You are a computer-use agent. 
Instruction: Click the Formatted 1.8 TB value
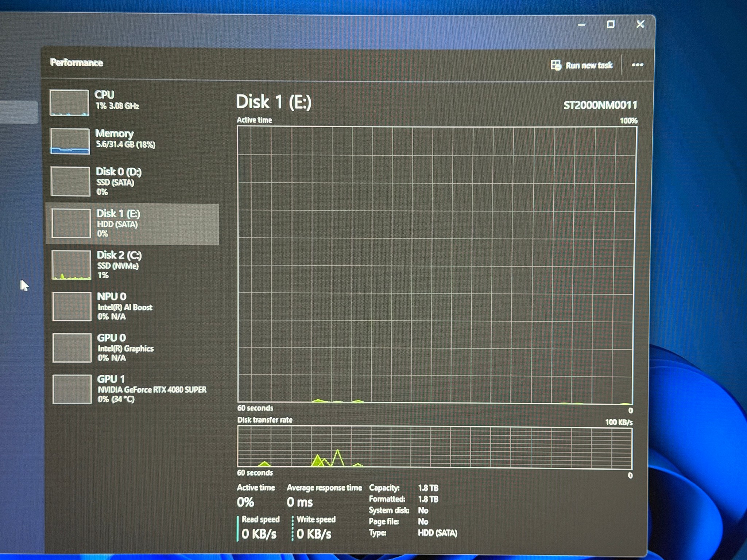click(428, 499)
